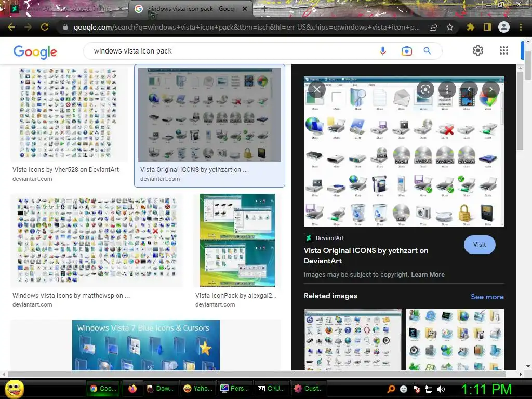The image size is (532, 399).
Task: Click the address bar lock icon
Action: (x=65, y=27)
